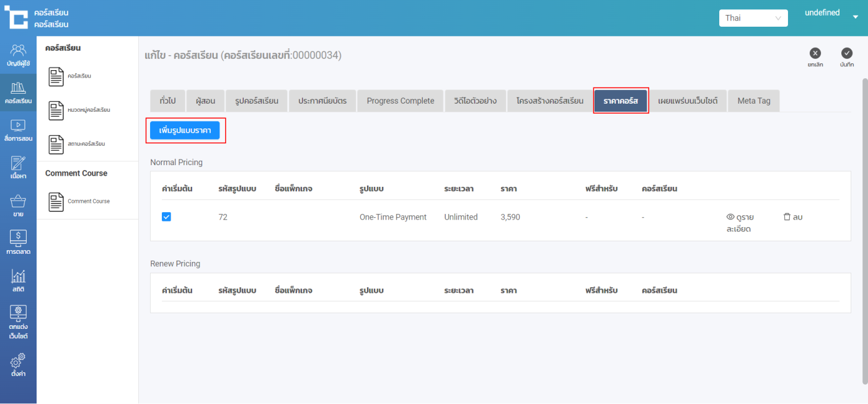The width and height of the screenshot is (868, 404).
Task: View details of pricing 72 via eye icon
Action: coord(730,217)
